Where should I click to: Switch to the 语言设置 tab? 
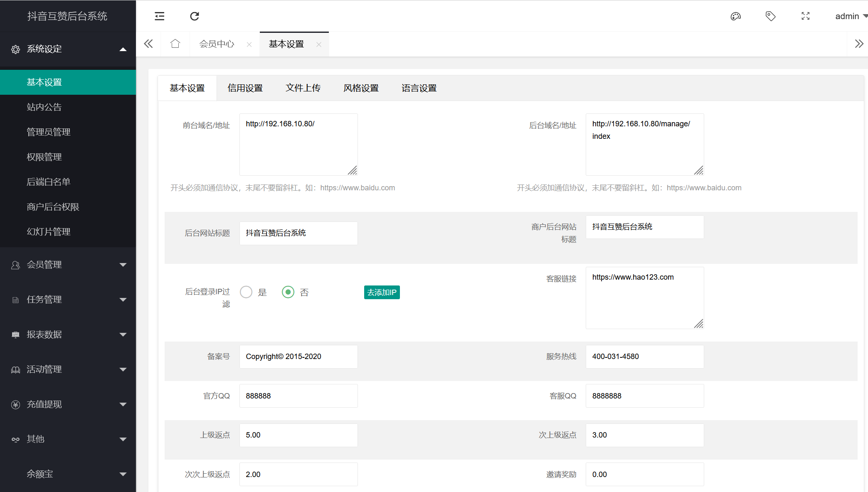click(x=419, y=88)
